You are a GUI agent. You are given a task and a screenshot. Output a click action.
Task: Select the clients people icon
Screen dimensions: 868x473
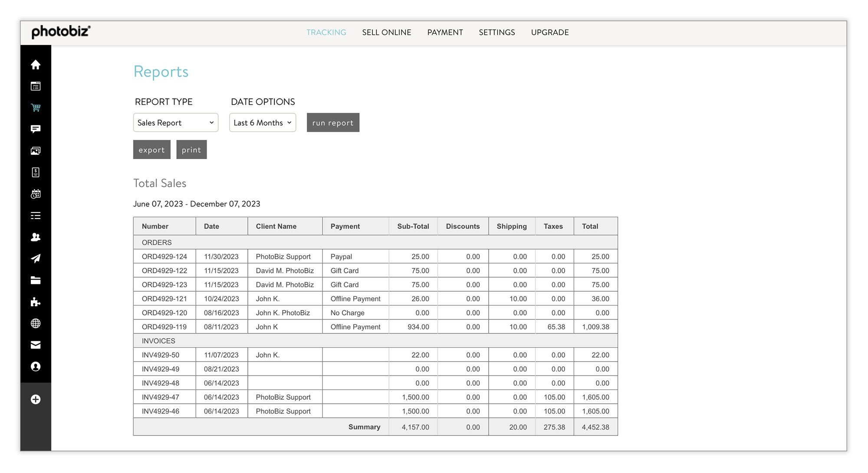(36, 237)
